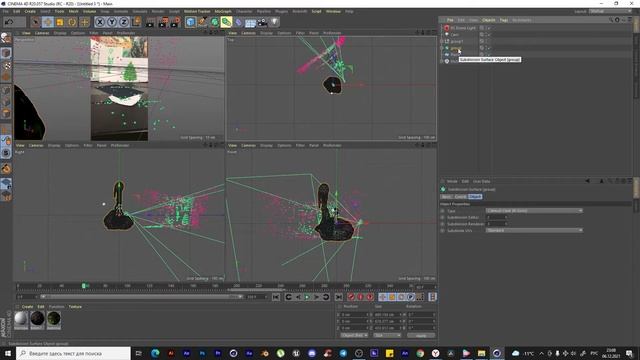Toggle Rotation keyframe recording icon
This screenshot has width=640, height=360.
pos(402,297)
